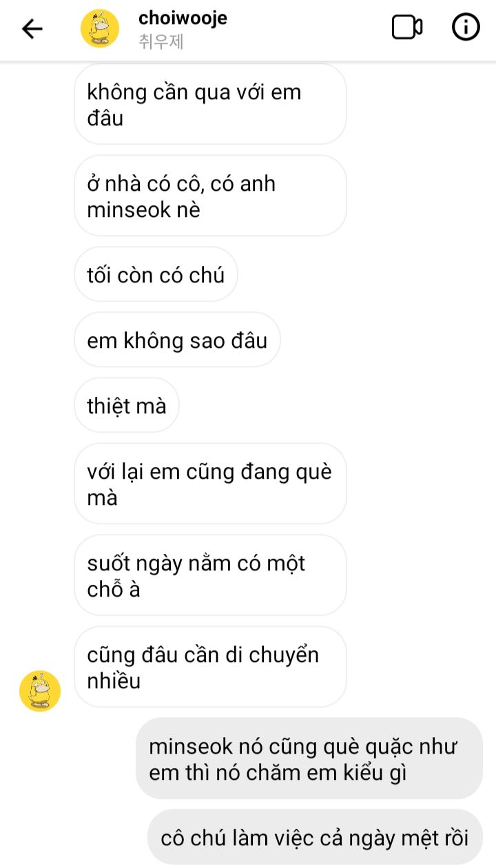Tap the small Psyduck avatar beside messages
The image size is (496, 868).
(40, 691)
